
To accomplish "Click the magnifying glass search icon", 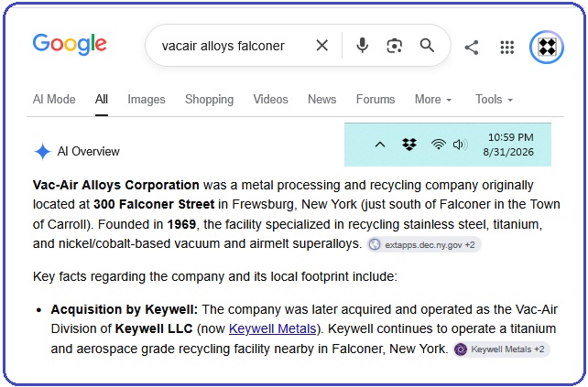I will pyautogui.click(x=427, y=46).
